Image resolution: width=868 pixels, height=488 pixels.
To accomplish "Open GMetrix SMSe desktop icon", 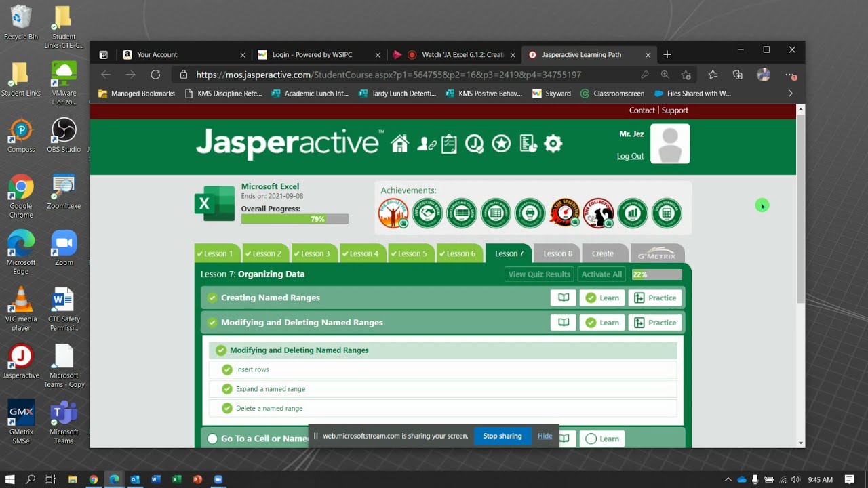I will click(x=21, y=422).
